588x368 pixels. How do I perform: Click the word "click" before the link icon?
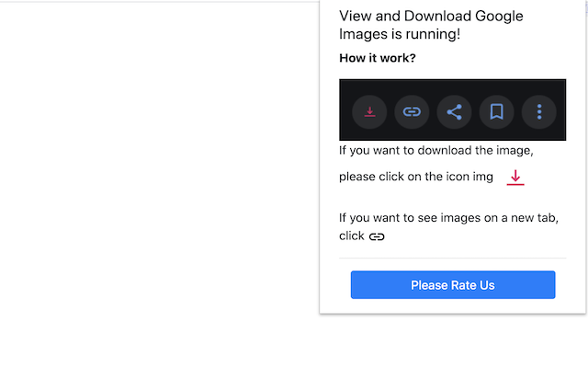coord(352,236)
